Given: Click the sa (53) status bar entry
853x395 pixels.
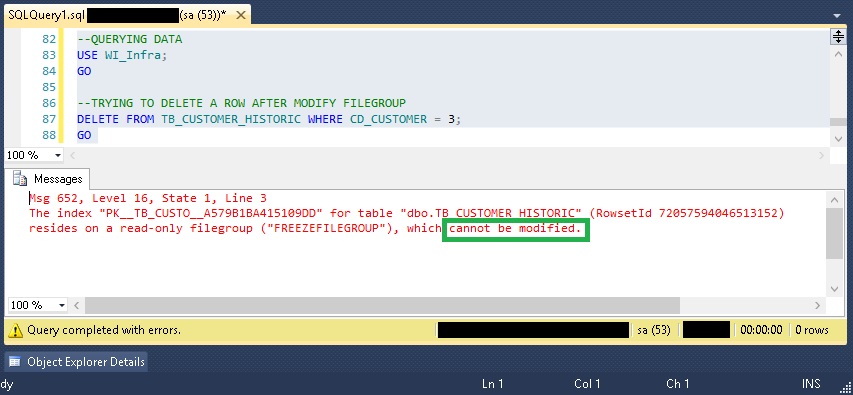Looking at the screenshot, I should tap(653, 330).
